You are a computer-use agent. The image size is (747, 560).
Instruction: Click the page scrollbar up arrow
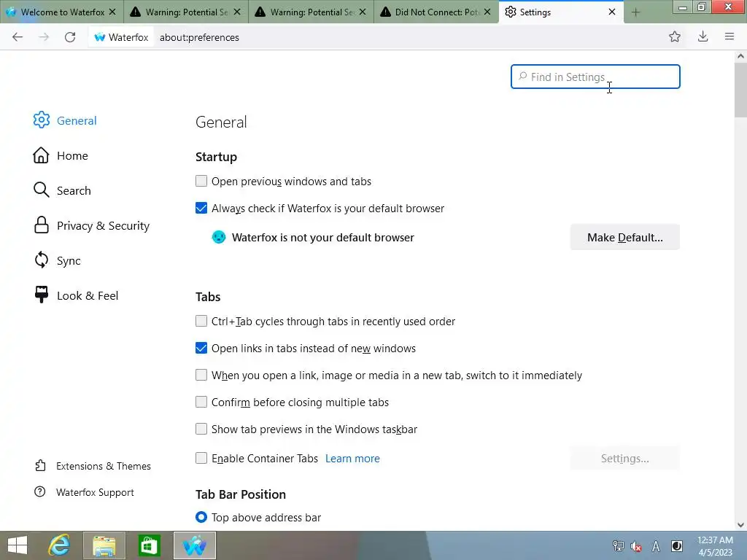[x=740, y=56]
